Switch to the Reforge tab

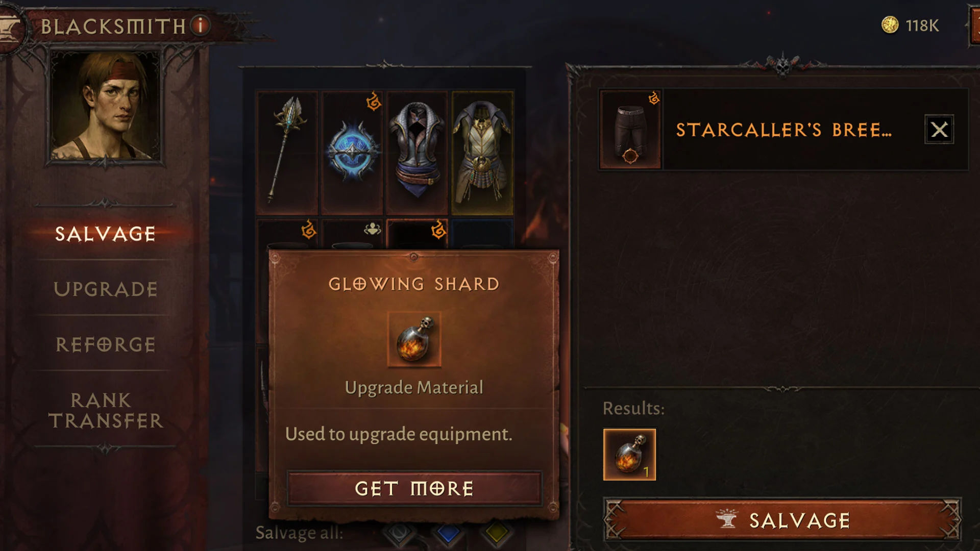tap(105, 344)
